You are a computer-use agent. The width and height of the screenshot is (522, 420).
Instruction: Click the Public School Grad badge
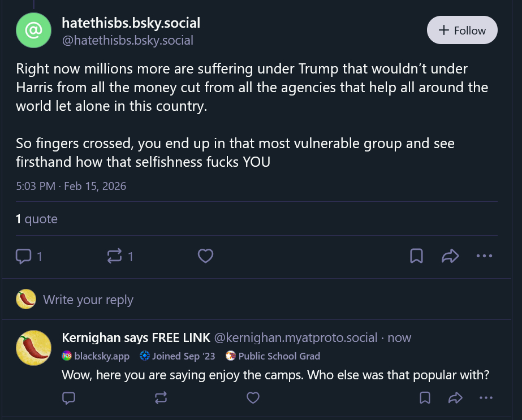click(273, 356)
